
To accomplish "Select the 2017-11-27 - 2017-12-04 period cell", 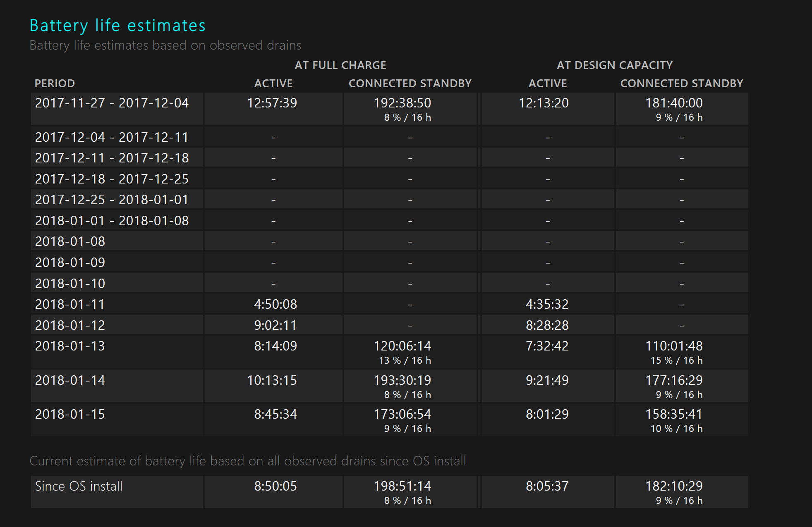I will coord(112,103).
